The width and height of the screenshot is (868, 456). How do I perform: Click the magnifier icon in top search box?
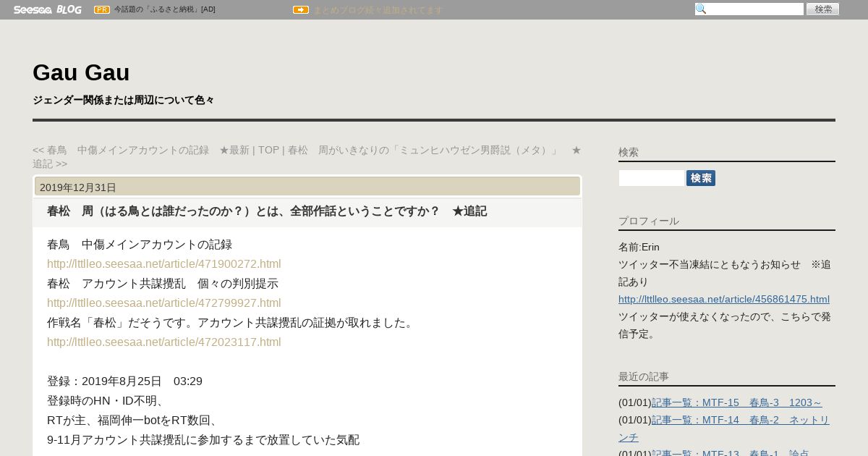tap(700, 9)
